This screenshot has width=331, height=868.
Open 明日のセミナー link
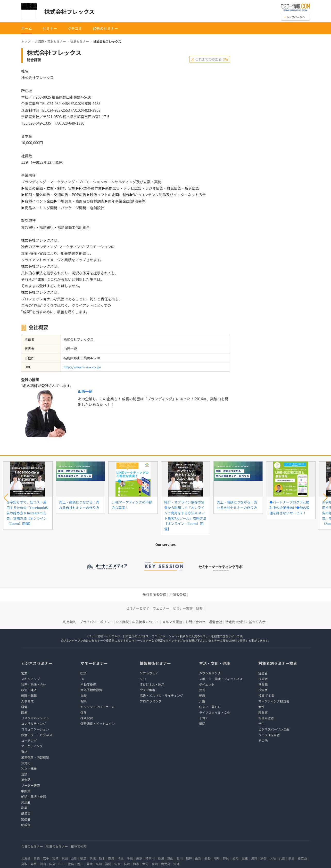pyautogui.click(x=57, y=846)
